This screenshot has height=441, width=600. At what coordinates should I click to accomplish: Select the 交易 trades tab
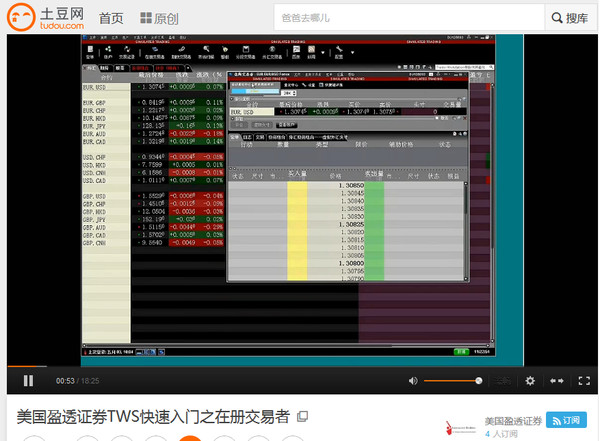click(x=260, y=137)
